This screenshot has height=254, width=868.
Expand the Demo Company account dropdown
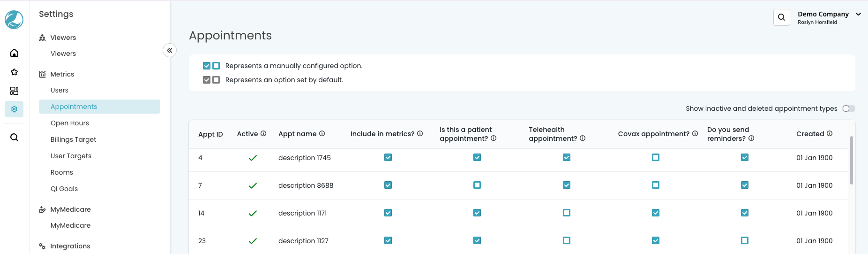point(858,15)
